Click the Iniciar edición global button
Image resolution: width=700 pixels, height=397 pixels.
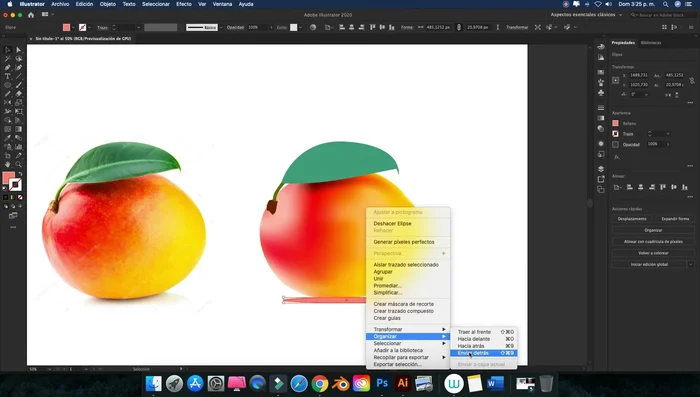pyautogui.click(x=649, y=264)
